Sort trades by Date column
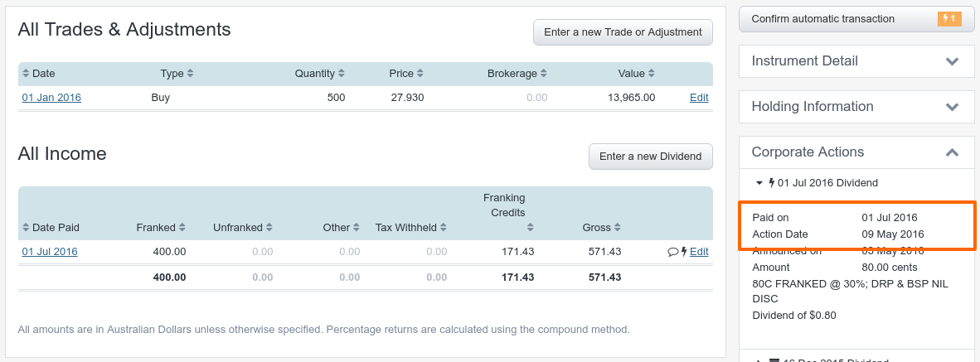Viewport: 980px width, 362px height. tap(38, 74)
